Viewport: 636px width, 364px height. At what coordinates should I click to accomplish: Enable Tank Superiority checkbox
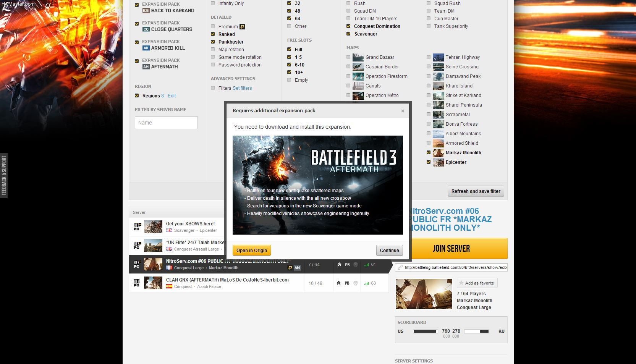pyautogui.click(x=429, y=26)
